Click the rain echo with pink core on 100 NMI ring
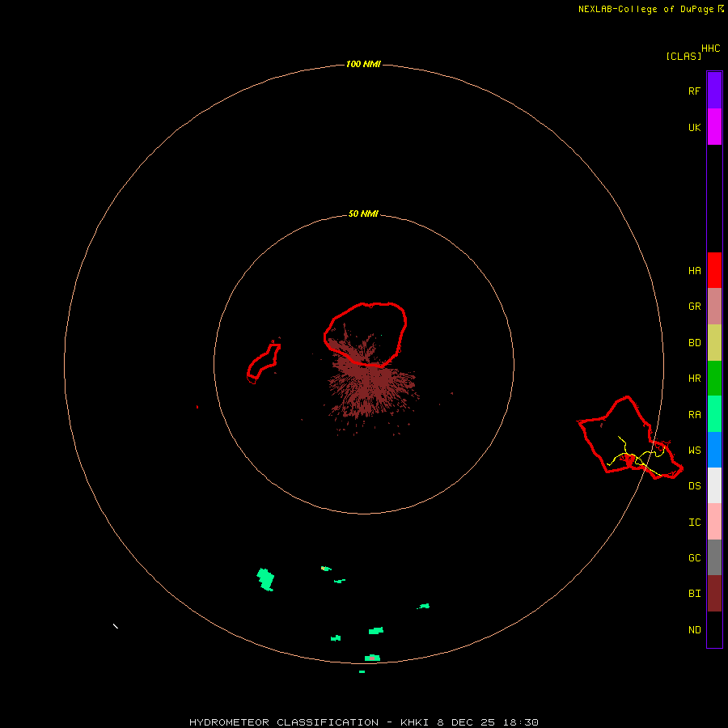728x728 pixels. coord(372,658)
